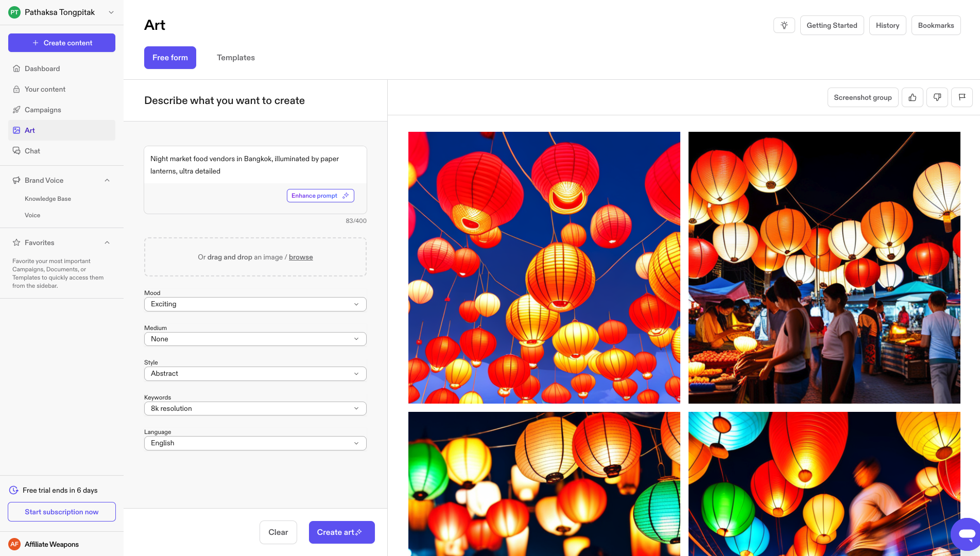Open the Mood dropdown set to Exciting

tap(255, 304)
